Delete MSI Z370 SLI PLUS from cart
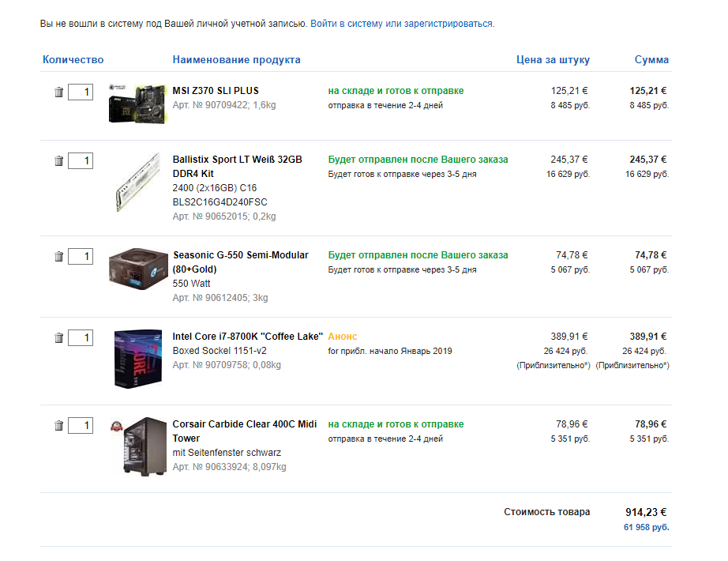 [x=58, y=92]
